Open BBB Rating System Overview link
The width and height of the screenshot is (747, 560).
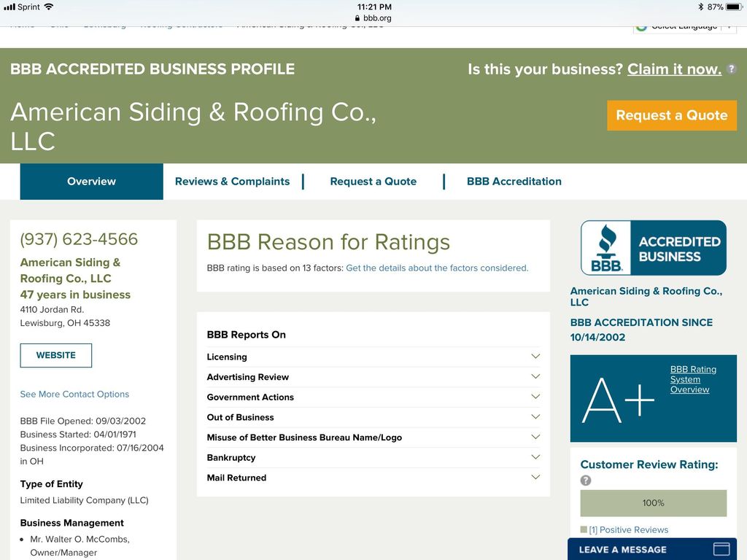[x=693, y=379]
